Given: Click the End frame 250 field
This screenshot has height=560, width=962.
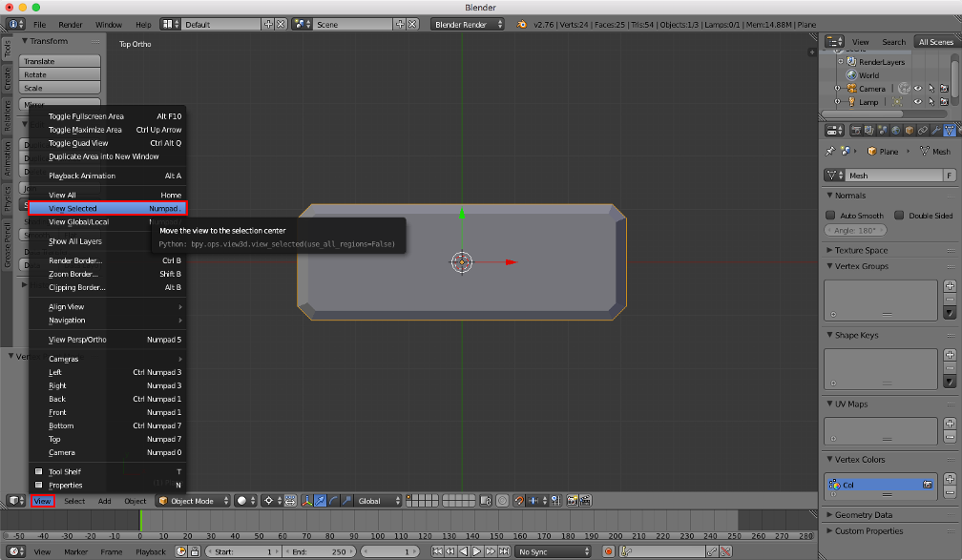Looking at the screenshot, I should [x=319, y=551].
